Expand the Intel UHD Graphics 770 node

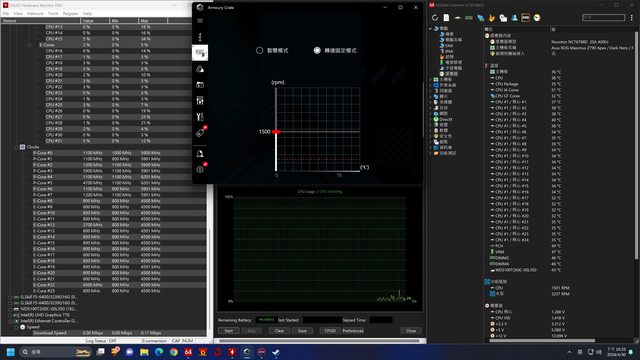pyautogui.click(x=10, y=315)
